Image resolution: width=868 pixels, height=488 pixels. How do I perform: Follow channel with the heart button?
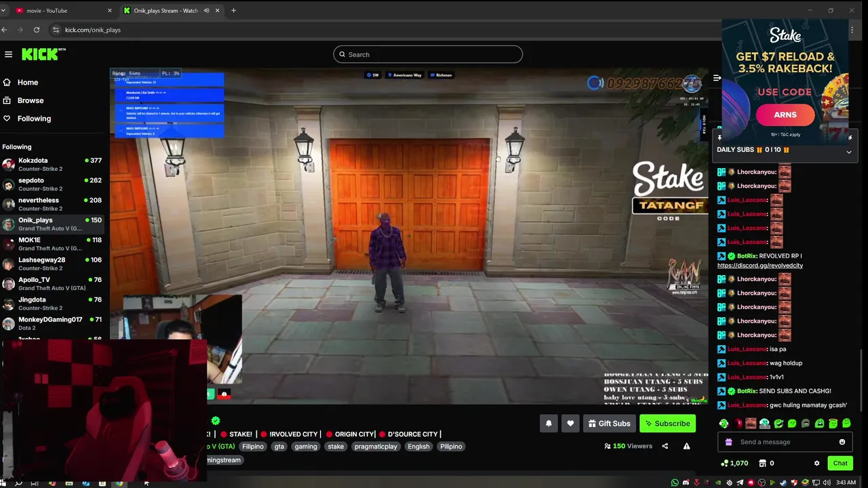[570, 424]
